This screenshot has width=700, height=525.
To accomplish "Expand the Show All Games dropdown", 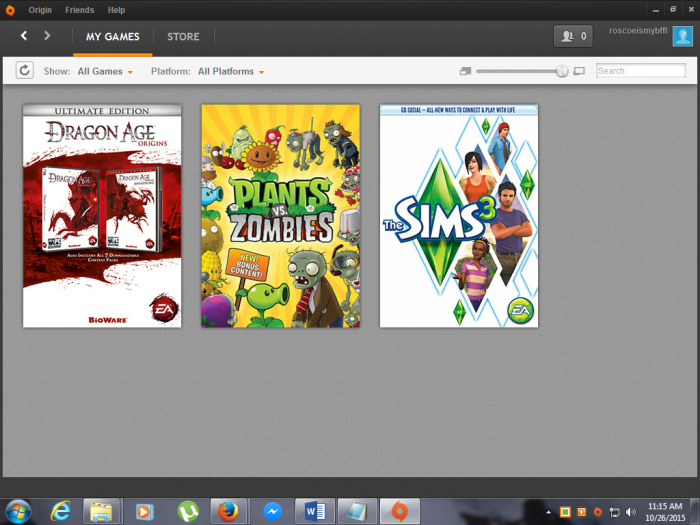I will point(105,71).
